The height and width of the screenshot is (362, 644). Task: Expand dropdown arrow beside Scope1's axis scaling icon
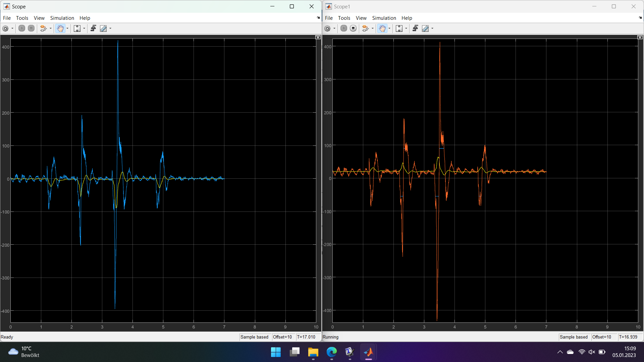coord(406,28)
